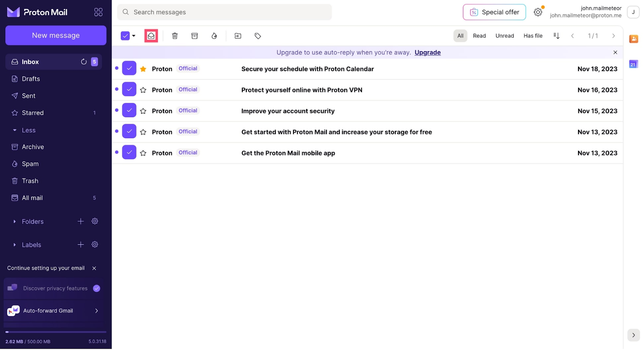
Task: Open the Label as tag icon
Action: [x=258, y=36]
